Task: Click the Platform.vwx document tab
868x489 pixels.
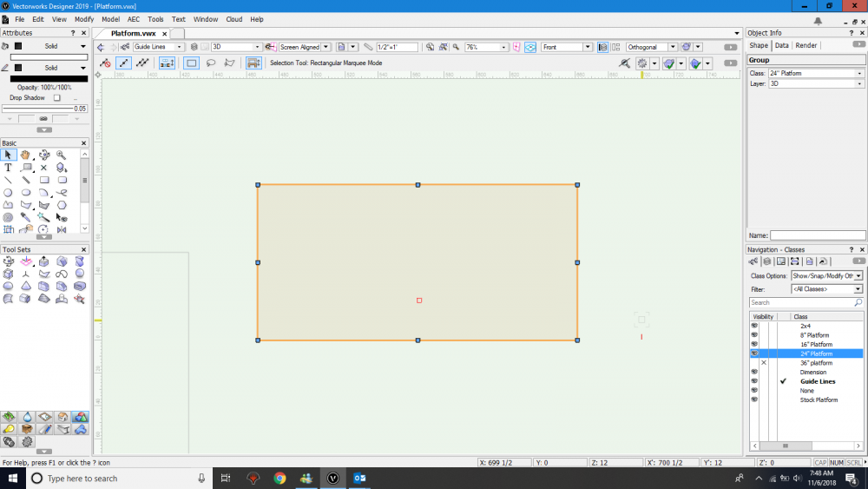Action: pyautogui.click(x=133, y=33)
